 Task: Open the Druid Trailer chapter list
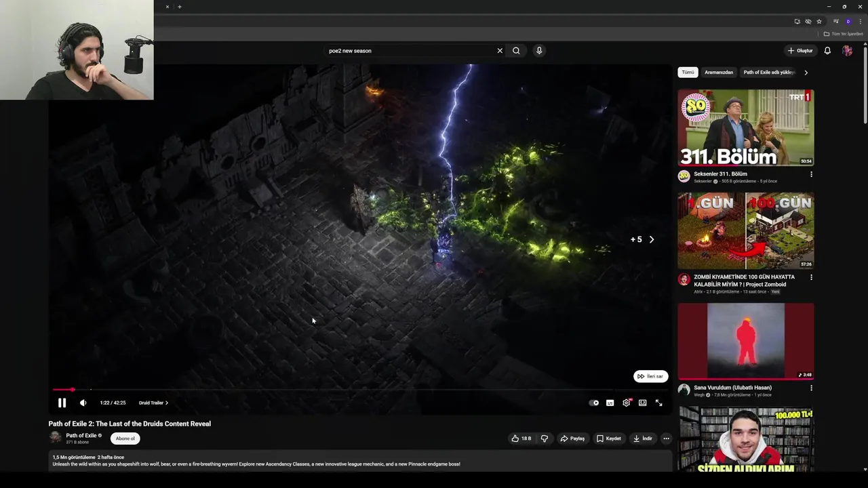pos(153,403)
